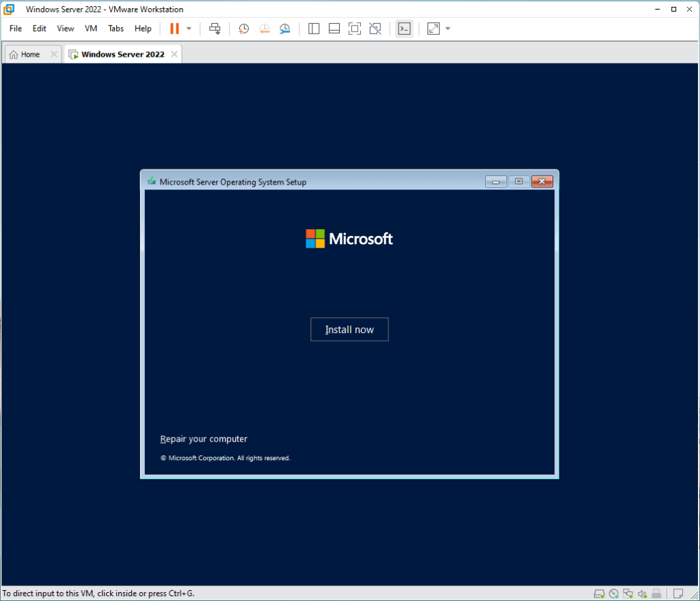Take a snapshot using the clock-plus icon

click(243, 29)
